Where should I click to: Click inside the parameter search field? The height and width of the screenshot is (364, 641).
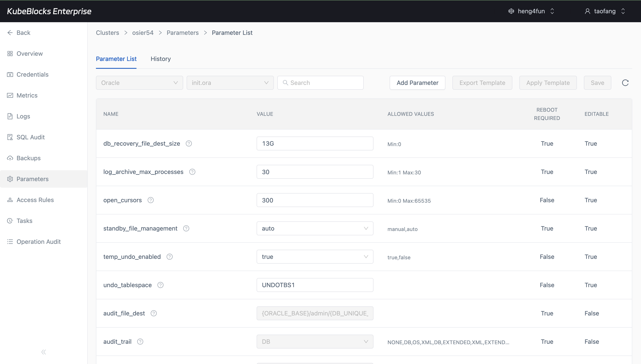pos(320,83)
